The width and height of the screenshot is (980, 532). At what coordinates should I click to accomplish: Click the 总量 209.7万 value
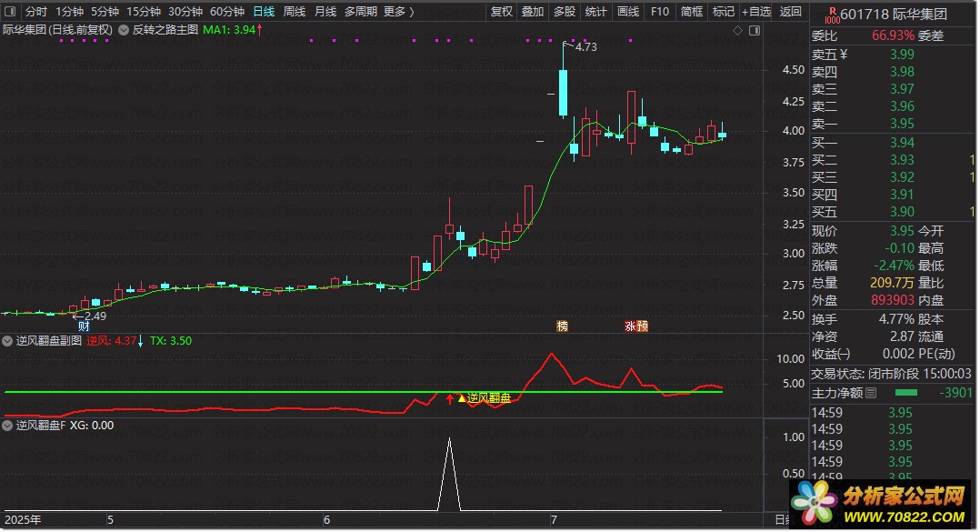(892, 283)
